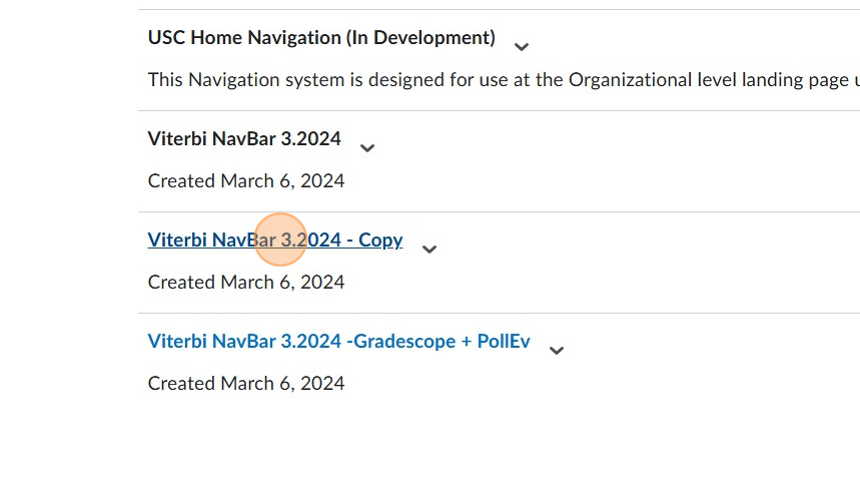
Task: Click the creation date under Viterbi NavBar 3.2024
Action: (246, 181)
